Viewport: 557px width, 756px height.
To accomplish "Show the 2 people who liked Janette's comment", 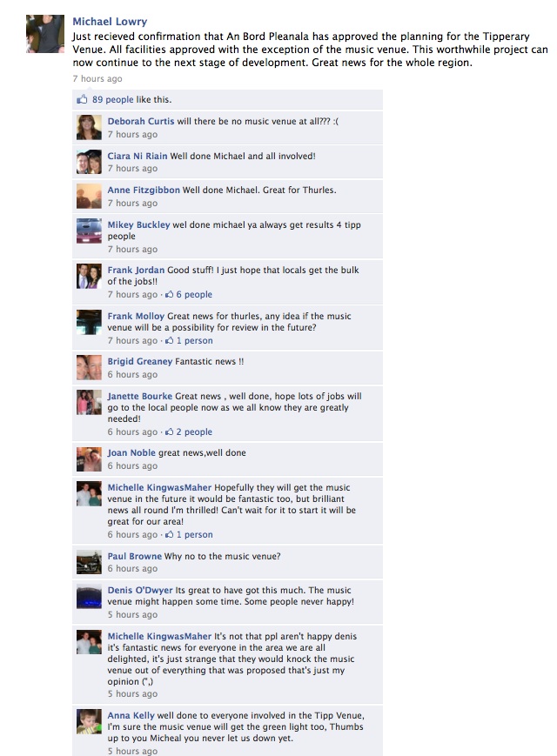I will click(x=194, y=432).
